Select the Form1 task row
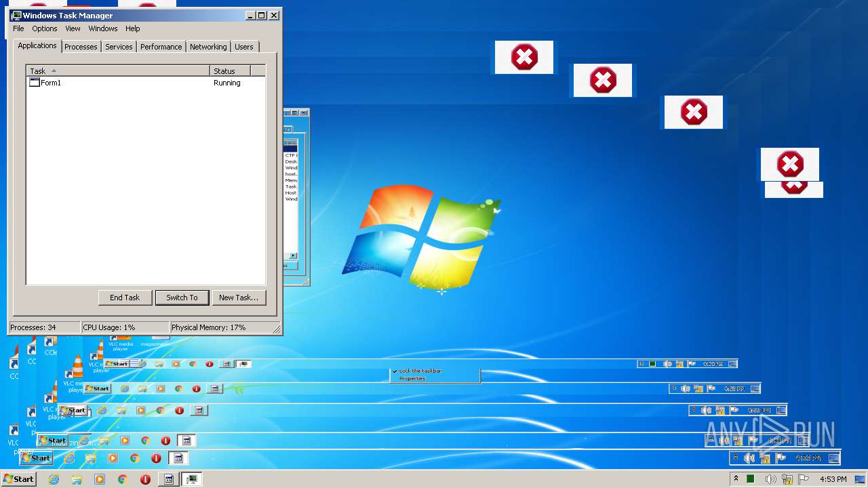Image resolution: width=868 pixels, height=488 pixels. click(146, 83)
